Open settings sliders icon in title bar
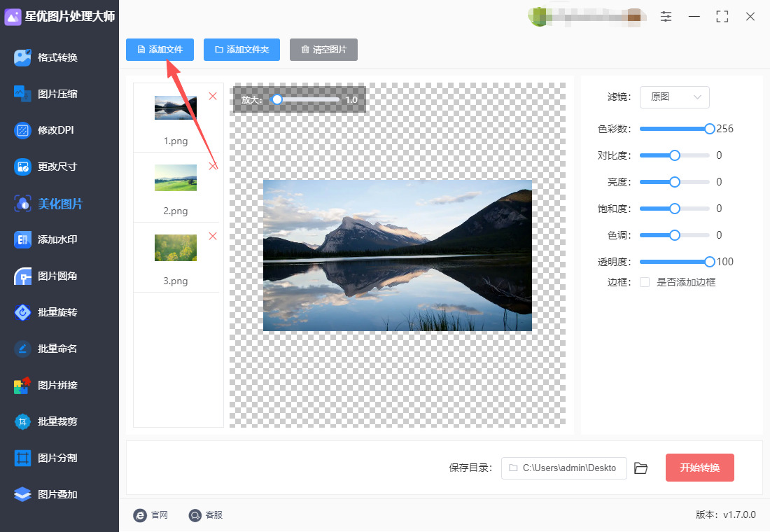Viewport: 770px width, 532px height. 666,17
